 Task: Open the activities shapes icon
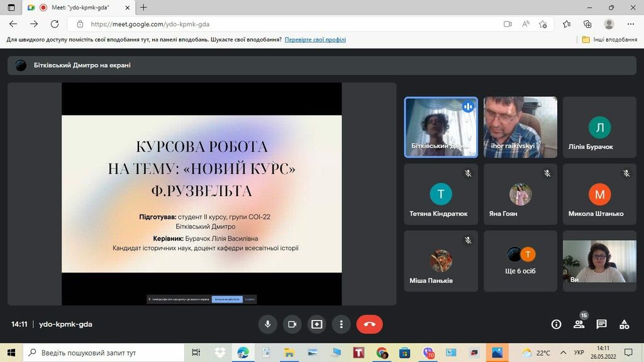[624, 324]
